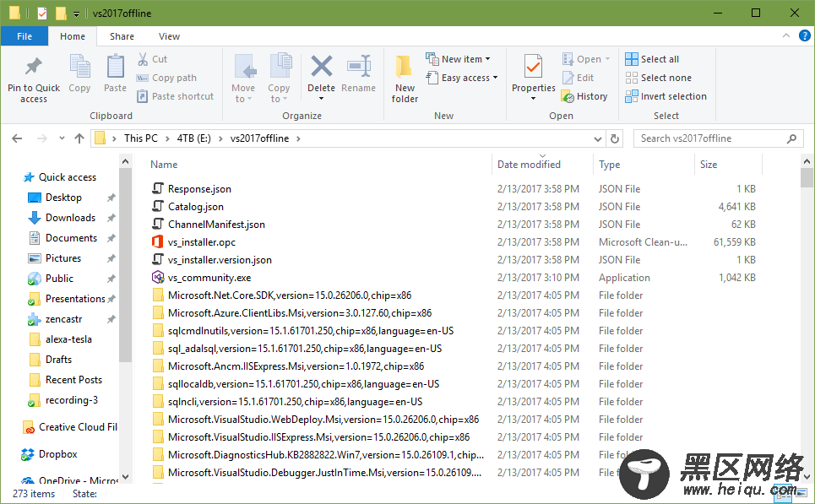Select Catalog.json file
Screen dimensions: 815x504
195,207
